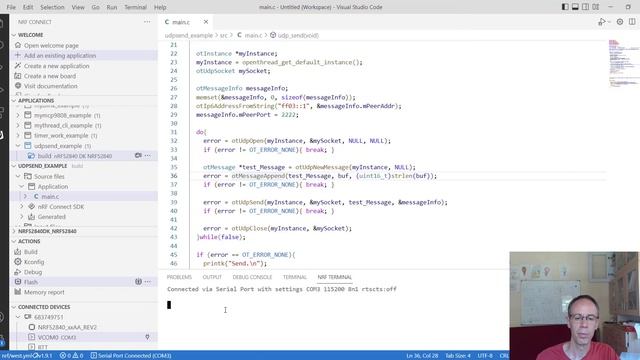Collapse Source files folder
The height and width of the screenshot is (360, 640).
coord(18,176)
